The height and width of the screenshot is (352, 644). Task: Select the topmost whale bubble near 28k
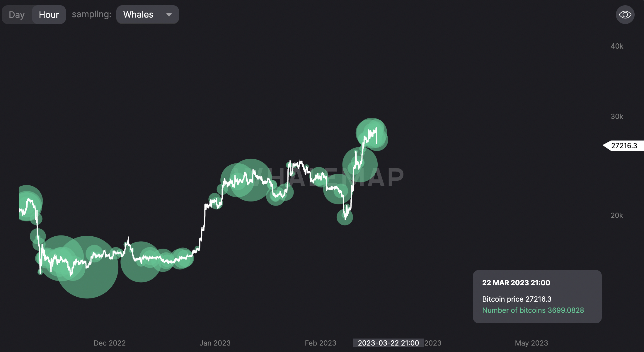371,133
